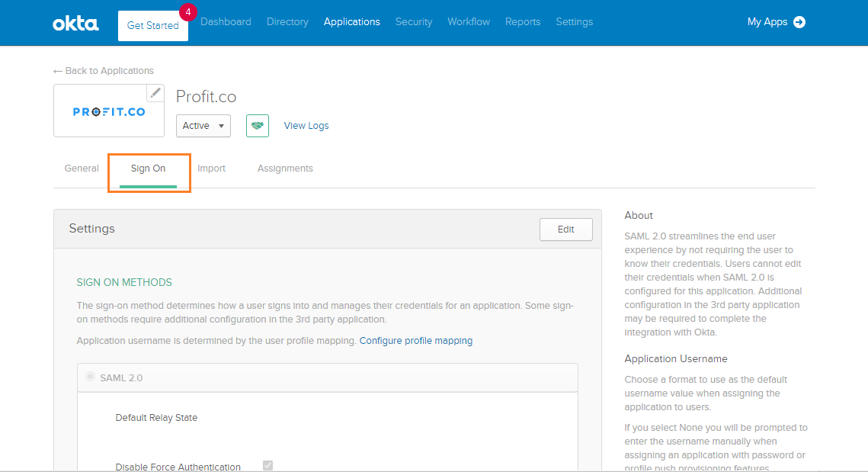Click the green handshake icon near View Logs

pos(257,125)
